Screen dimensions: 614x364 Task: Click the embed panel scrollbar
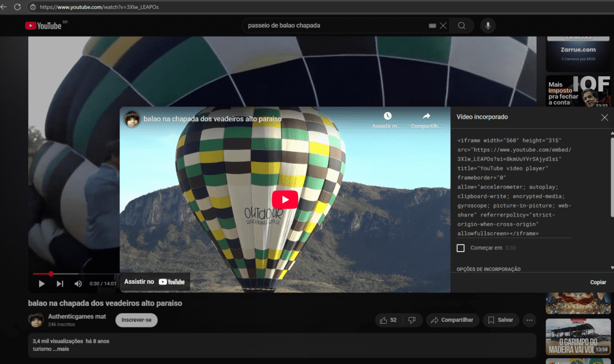612,176
